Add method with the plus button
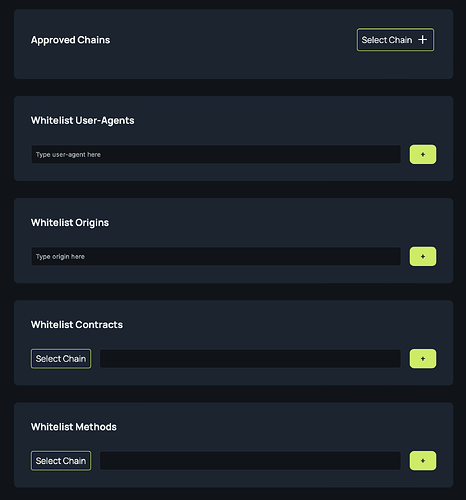This screenshot has width=466, height=500. (x=423, y=461)
